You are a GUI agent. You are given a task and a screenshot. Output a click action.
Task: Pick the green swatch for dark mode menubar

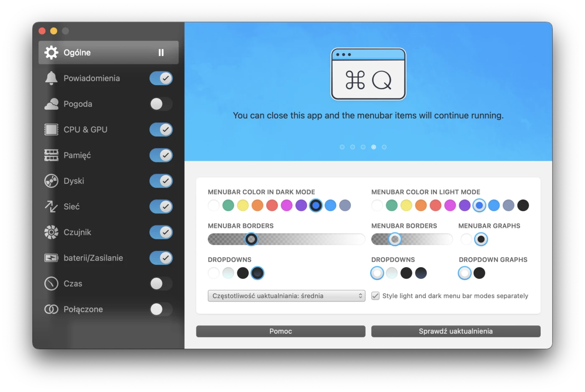228,205
